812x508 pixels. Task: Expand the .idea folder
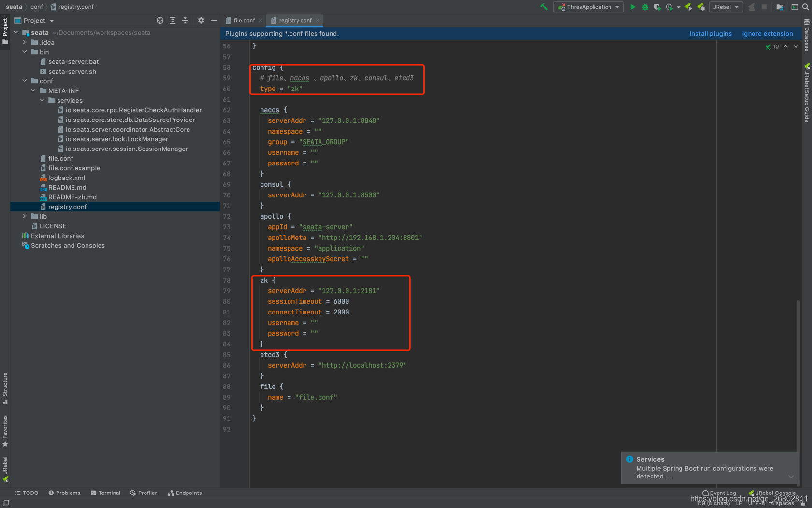click(25, 42)
